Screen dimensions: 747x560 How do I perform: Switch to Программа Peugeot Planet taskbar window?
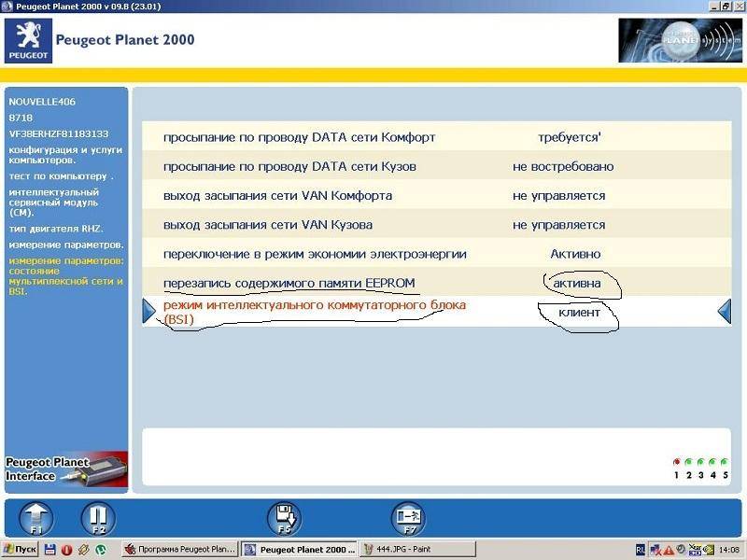(179, 550)
